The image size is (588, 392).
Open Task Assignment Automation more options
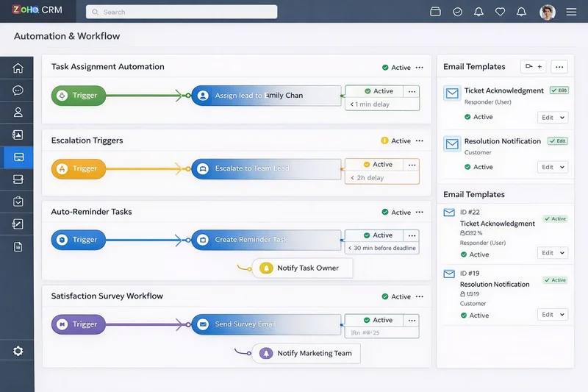coord(420,68)
